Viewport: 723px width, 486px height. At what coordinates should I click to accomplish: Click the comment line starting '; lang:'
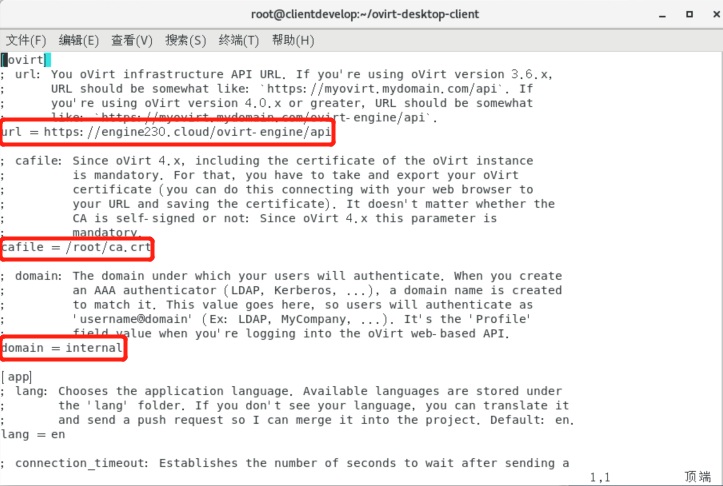pyautogui.click(x=281, y=391)
